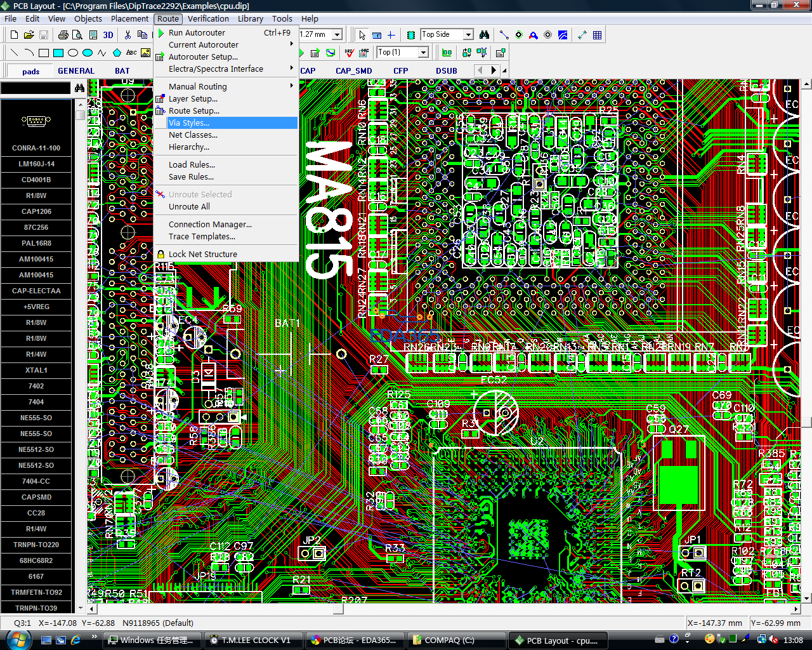Viewport: 812px width, 650px height.
Task: Click T.M.LEE CLOCK V1 taskbar button
Action: tap(254, 640)
